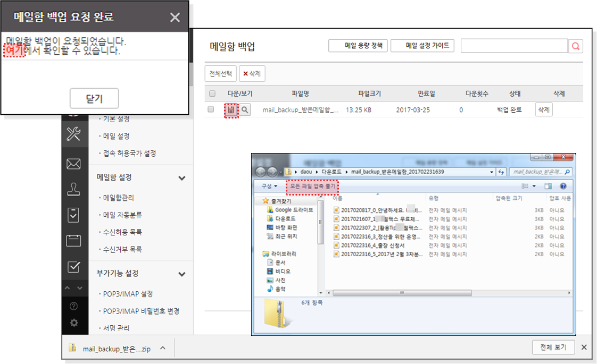Collapse the 부가기능 설정 section

(x=182, y=274)
